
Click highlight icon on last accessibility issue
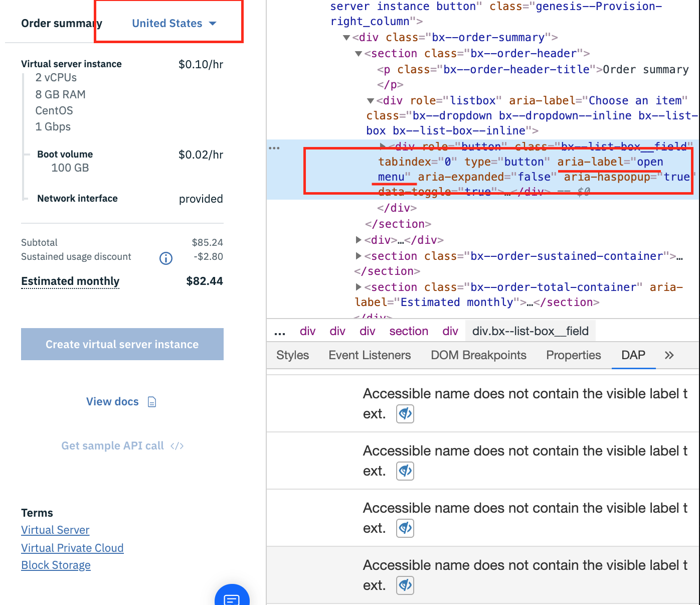[x=405, y=585]
